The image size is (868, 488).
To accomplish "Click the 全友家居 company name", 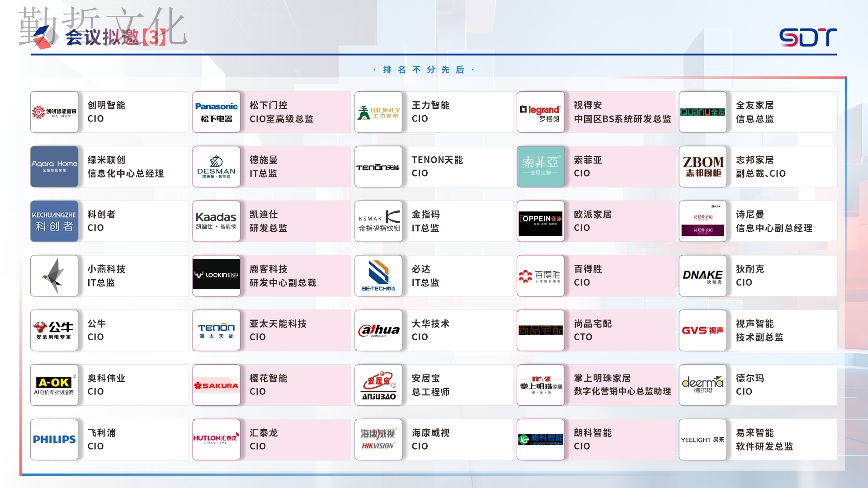I will 755,105.
